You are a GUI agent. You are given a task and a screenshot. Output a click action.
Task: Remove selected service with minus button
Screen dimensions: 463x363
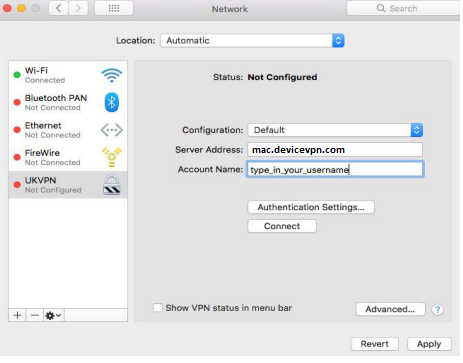(35, 315)
